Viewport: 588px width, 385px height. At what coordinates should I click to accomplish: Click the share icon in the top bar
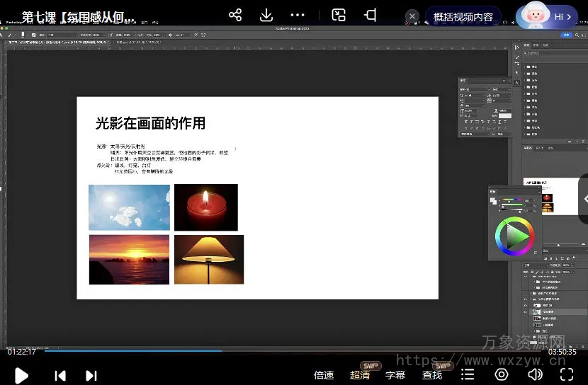click(x=235, y=16)
